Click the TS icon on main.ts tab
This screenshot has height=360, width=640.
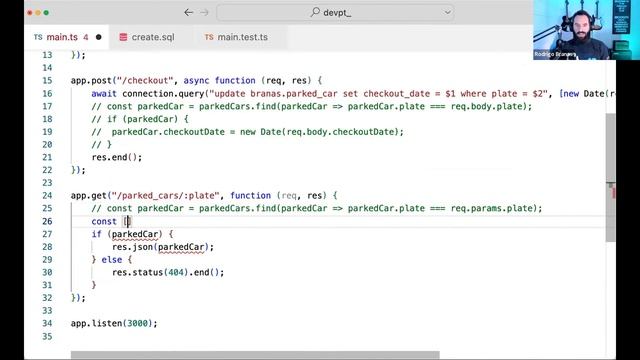click(38, 37)
